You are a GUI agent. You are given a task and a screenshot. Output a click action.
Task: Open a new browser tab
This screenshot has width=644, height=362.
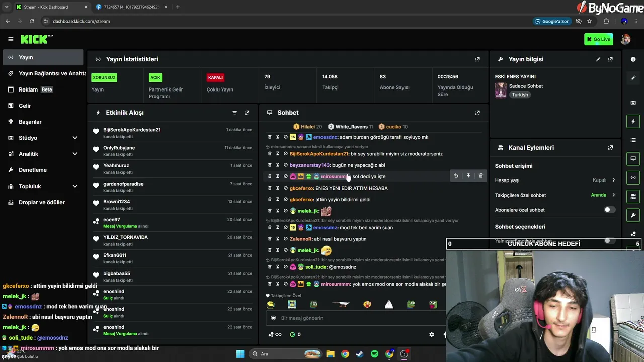pos(178,7)
